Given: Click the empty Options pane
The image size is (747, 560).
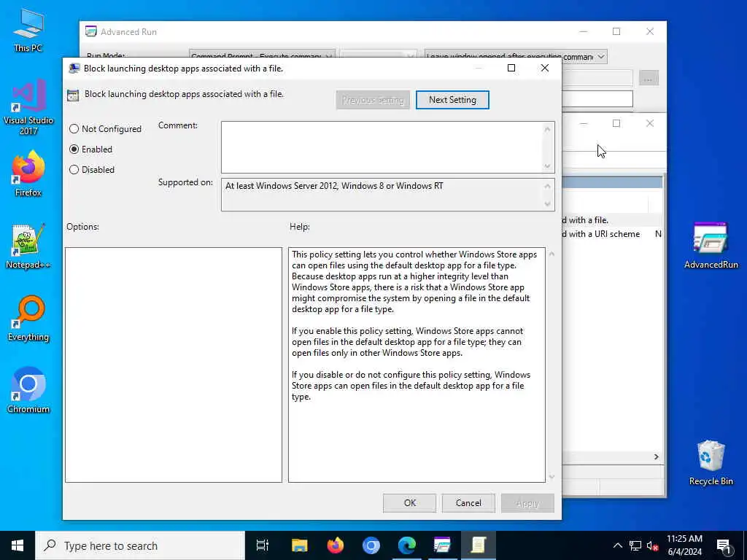Looking at the screenshot, I should (x=174, y=365).
